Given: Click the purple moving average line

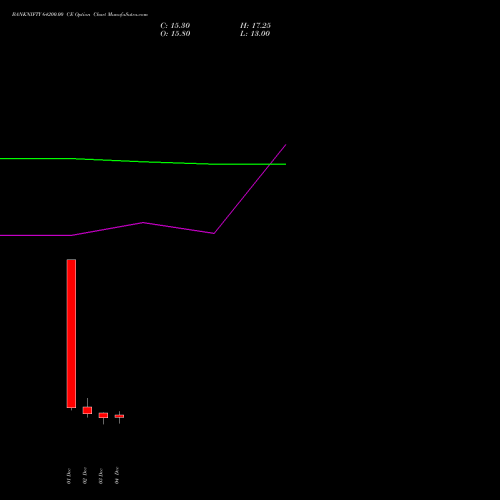Looking at the screenshot, I should (x=143, y=223).
